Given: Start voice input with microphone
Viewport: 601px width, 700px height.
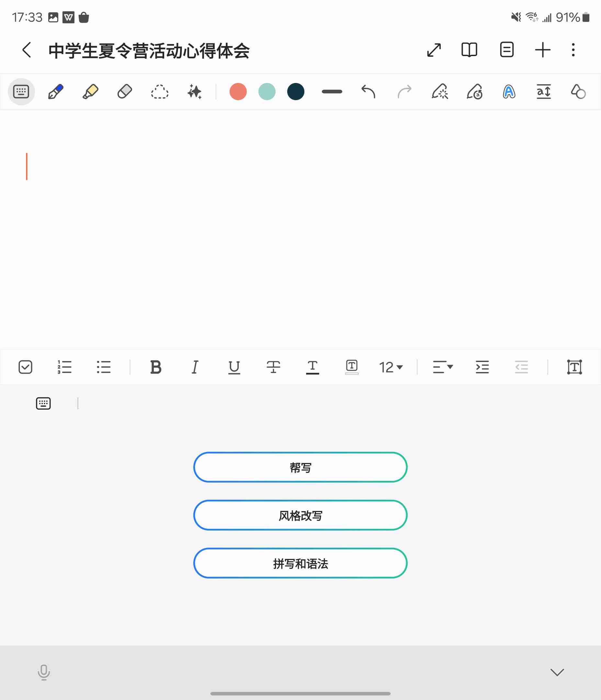Looking at the screenshot, I should pyautogui.click(x=44, y=672).
